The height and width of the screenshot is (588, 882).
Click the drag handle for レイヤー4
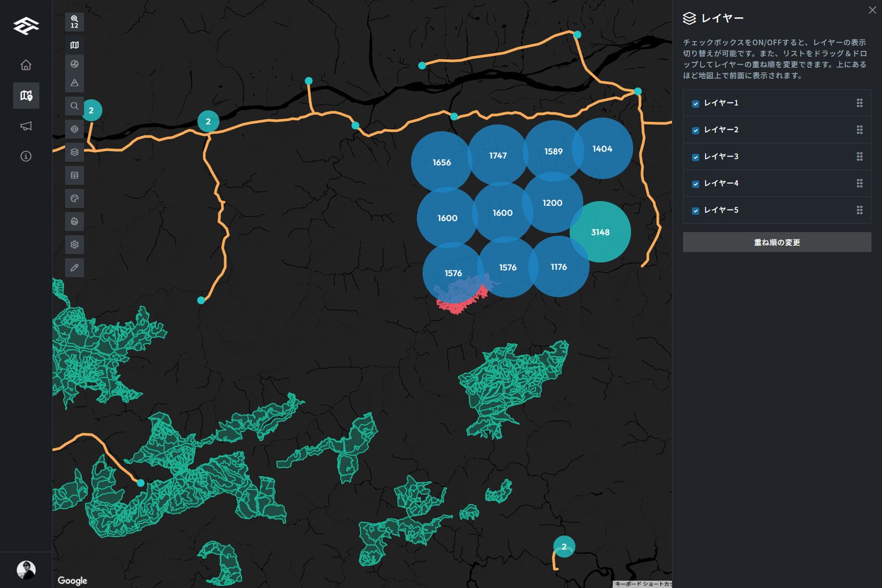(859, 183)
